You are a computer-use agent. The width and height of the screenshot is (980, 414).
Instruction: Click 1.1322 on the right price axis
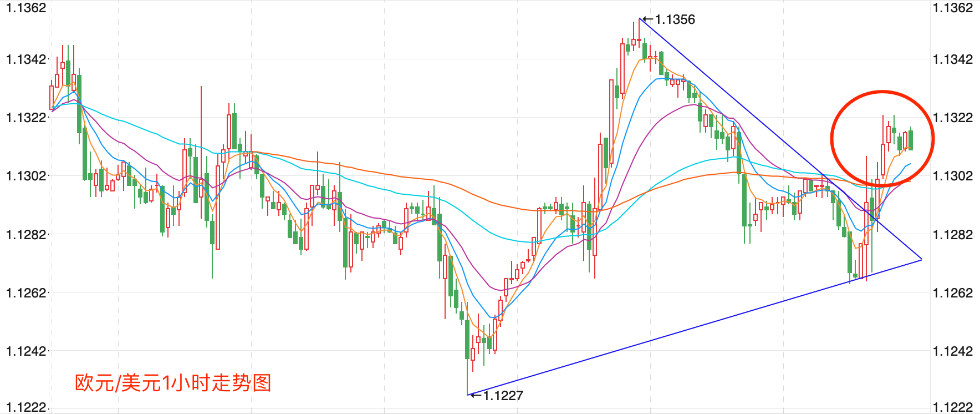[x=953, y=118]
